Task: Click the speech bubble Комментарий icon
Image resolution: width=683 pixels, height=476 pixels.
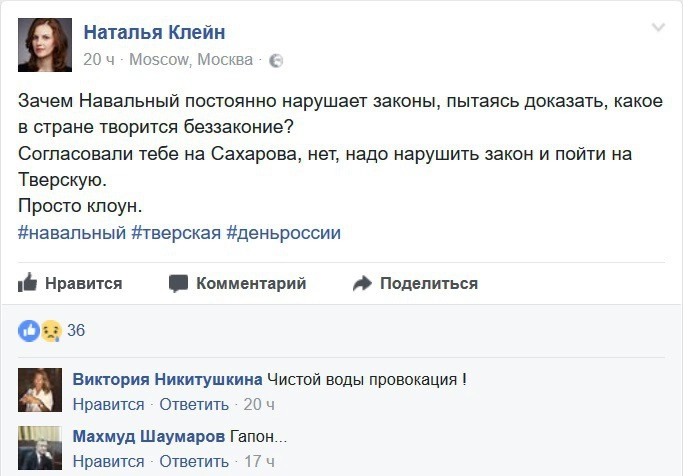Action: [x=178, y=284]
